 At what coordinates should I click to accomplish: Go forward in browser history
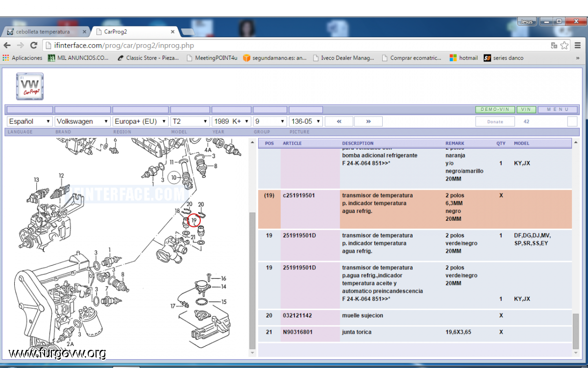pos(21,45)
